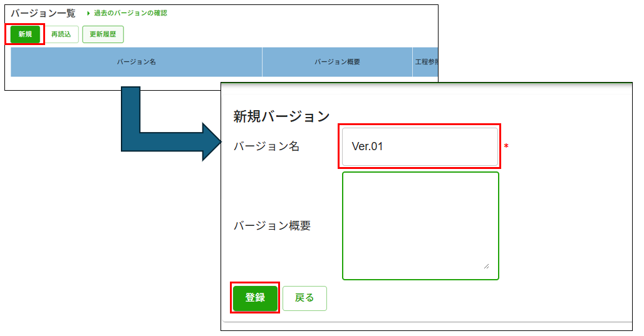Open the 更新履歴 update history
The width and height of the screenshot is (644, 336).
tap(103, 34)
